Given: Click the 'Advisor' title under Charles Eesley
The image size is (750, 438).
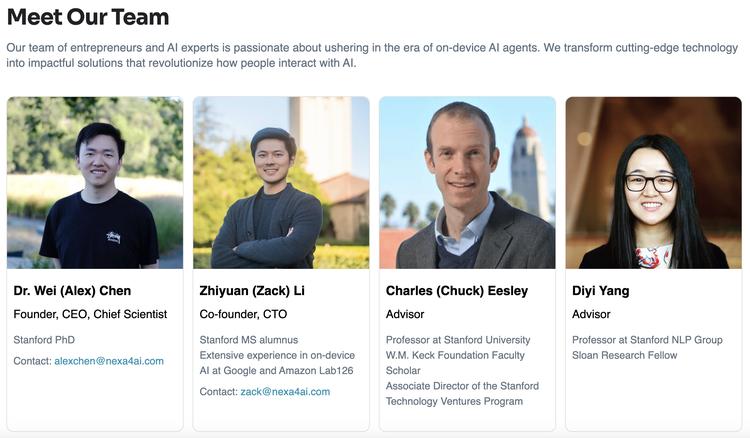Looking at the screenshot, I should click(405, 314).
